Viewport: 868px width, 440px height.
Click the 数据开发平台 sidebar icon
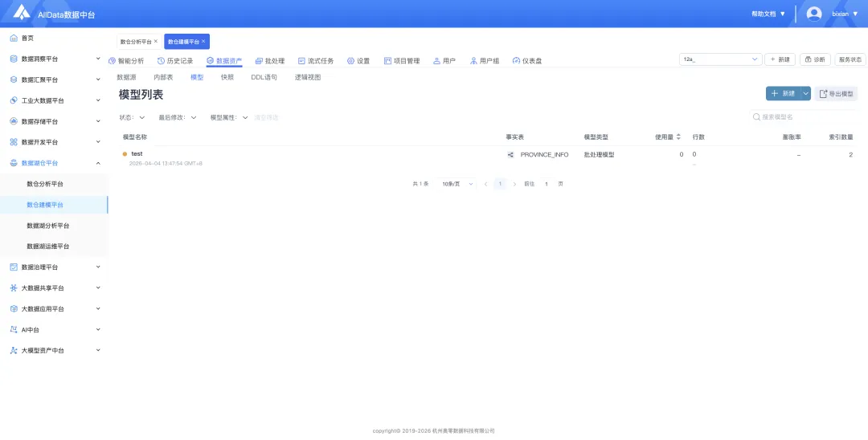14,142
